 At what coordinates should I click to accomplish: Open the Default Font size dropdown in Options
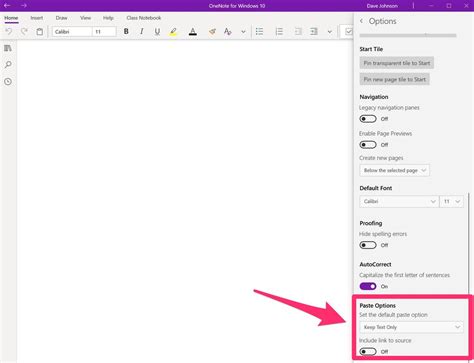[x=452, y=201]
